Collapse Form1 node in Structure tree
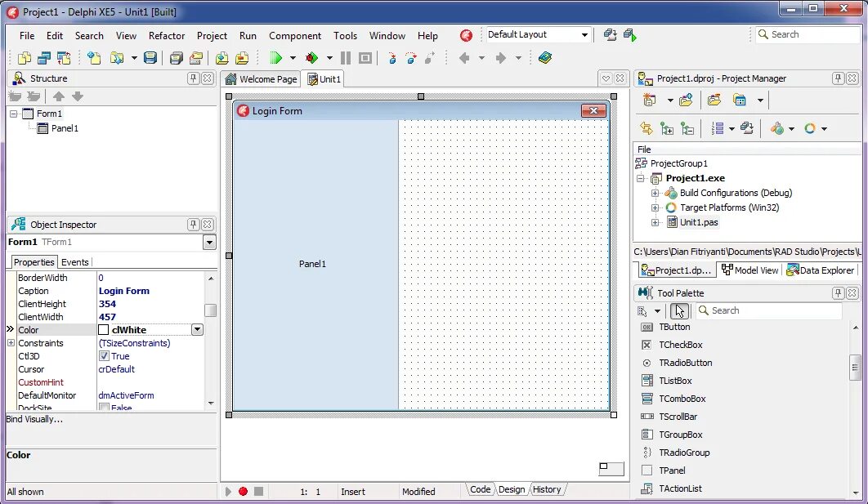Screen dimensions: 868x504 point(13,114)
